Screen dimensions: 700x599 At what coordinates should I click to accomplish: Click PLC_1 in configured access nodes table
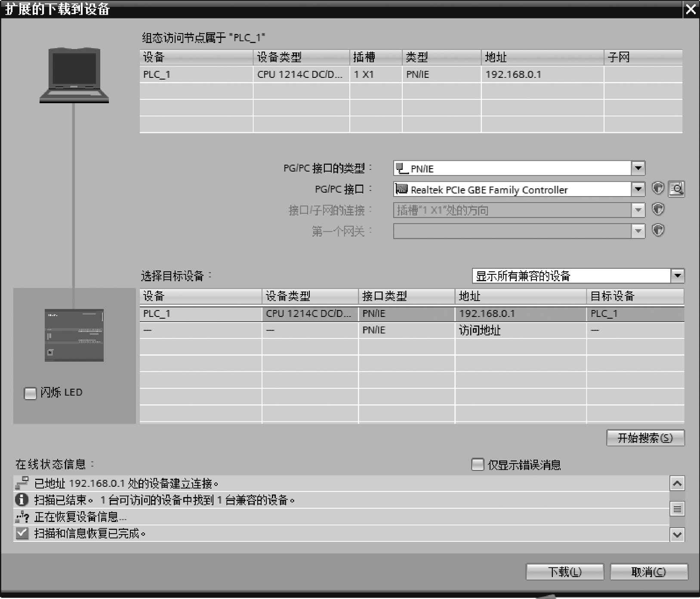[x=157, y=74]
